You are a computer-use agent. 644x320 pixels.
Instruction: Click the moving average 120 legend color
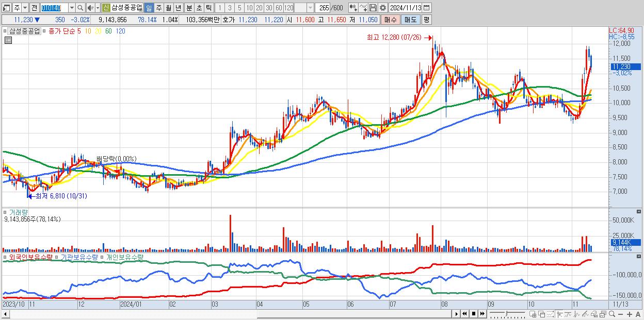(120, 31)
